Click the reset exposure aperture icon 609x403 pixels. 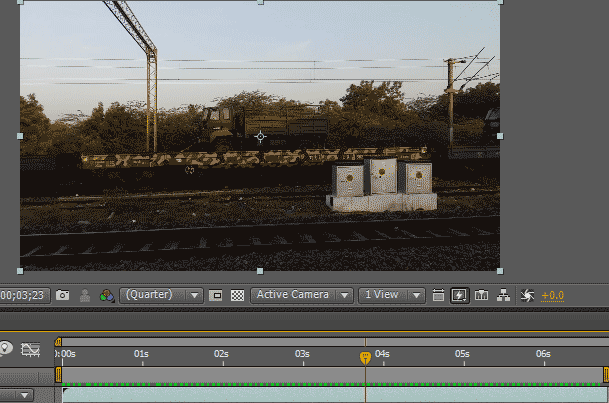point(527,295)
